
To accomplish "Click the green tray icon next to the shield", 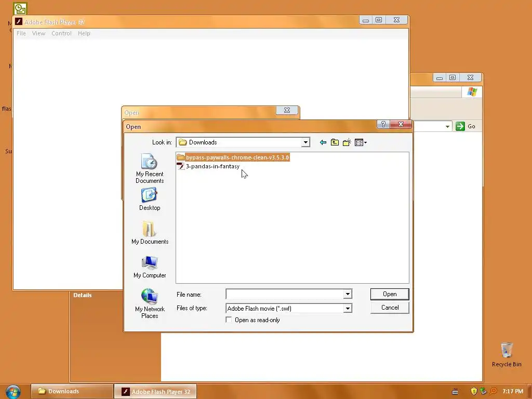I will [484, 391].
